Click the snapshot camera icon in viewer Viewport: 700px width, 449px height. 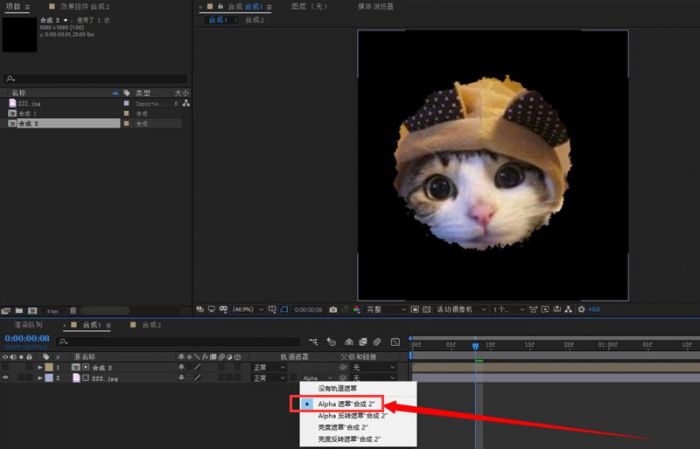coord(333,310)
